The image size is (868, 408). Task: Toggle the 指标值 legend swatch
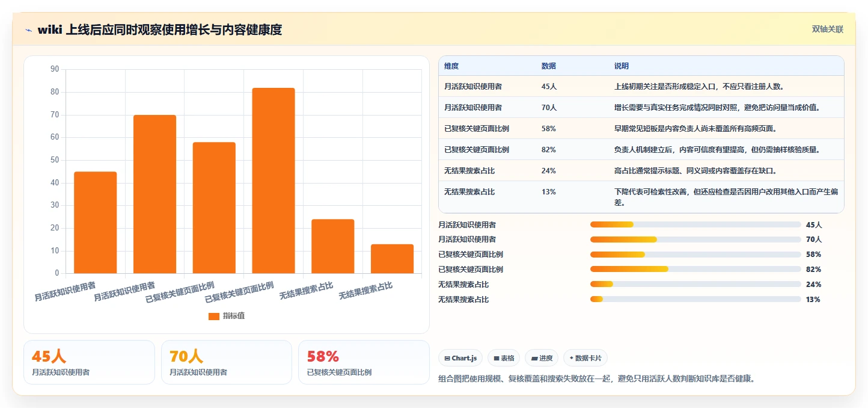[x=214, y=316]
